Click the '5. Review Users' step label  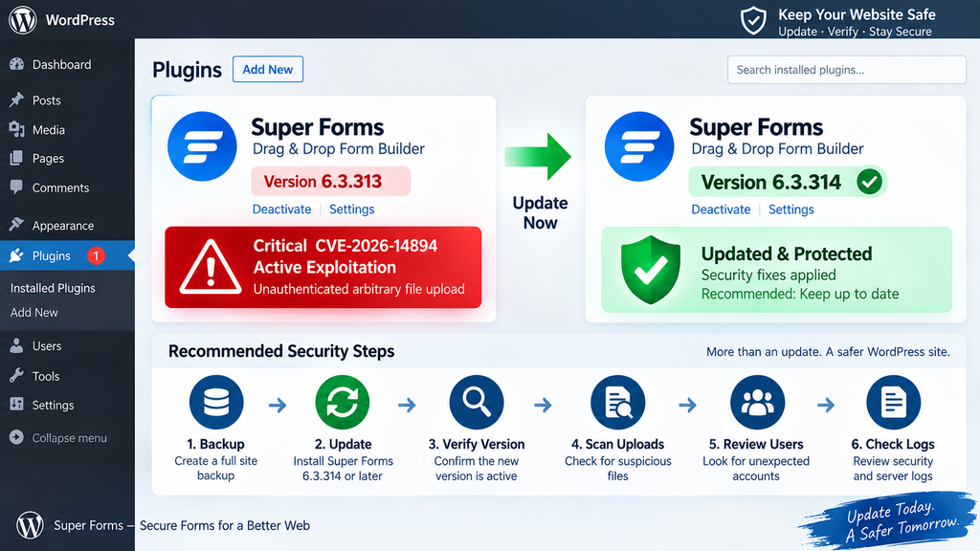756,444
